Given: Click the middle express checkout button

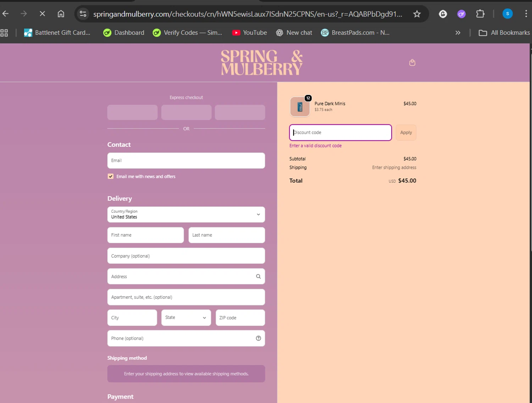Looking at the screenshot, I should coord(186,112).
